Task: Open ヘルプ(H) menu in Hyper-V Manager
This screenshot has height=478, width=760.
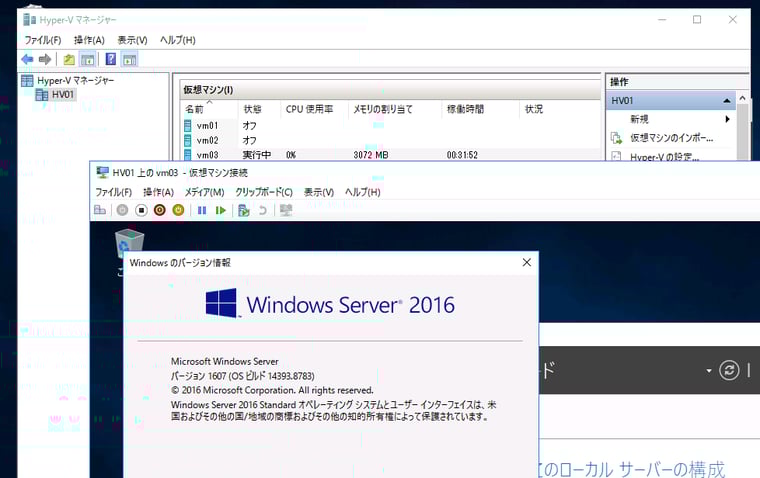Action: (178, 40)
